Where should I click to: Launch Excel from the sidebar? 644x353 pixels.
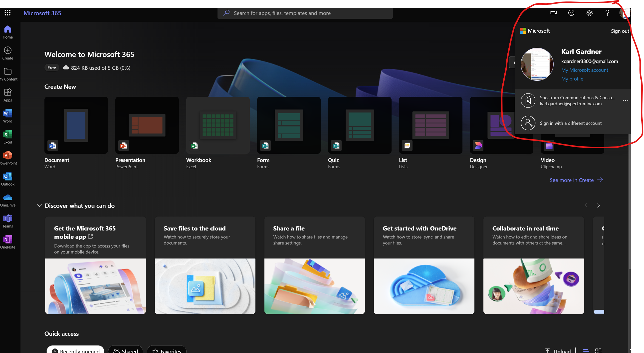pos(8,137)
